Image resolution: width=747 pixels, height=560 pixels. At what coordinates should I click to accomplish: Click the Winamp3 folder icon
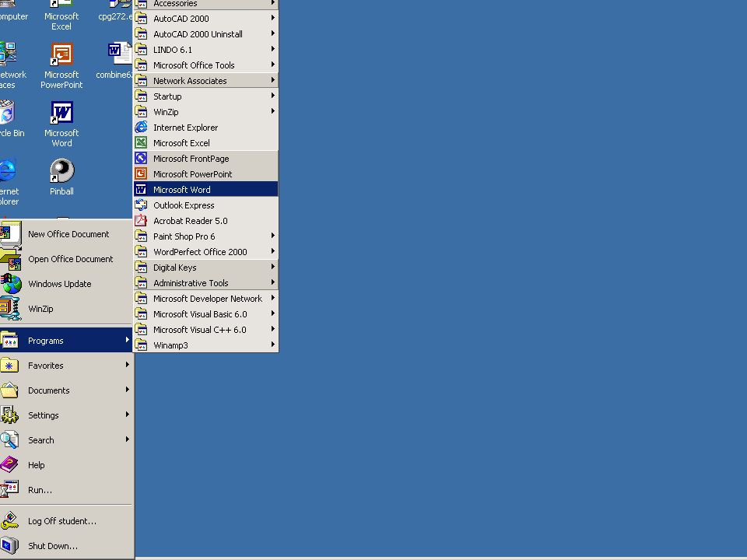coord(141,345)
